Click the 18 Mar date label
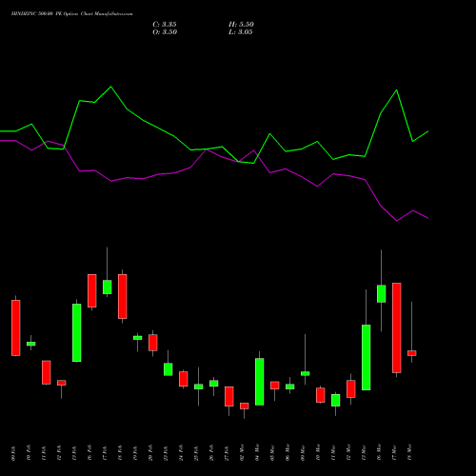This screenshot has width=476, height=476. pos(409,452)
